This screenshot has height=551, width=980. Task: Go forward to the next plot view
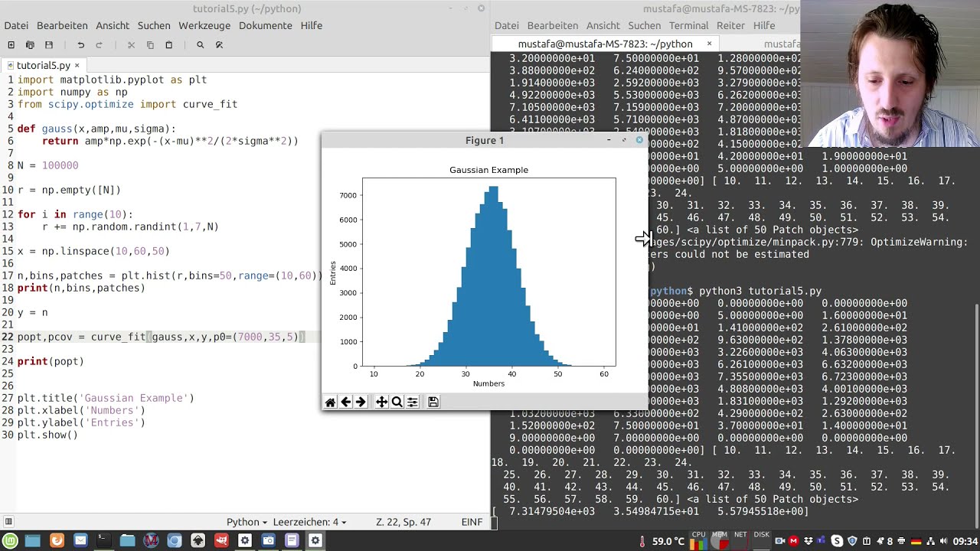361,402
